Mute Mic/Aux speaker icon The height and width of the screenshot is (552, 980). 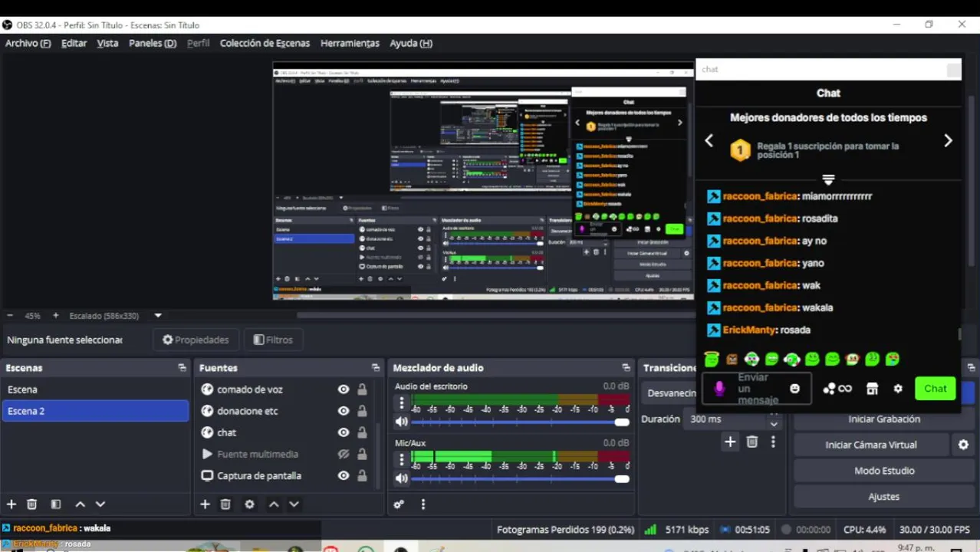(x=401, y=478)
